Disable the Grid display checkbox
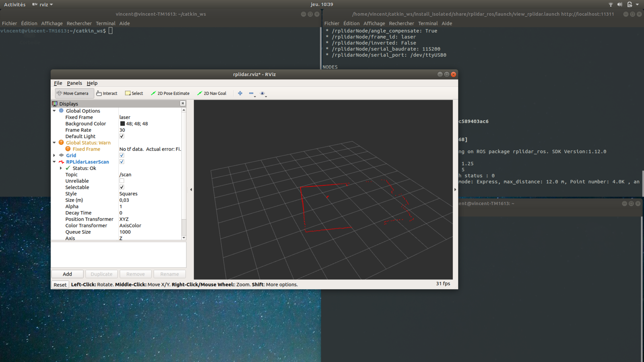644x362 pixels. (x=122, y=155)
